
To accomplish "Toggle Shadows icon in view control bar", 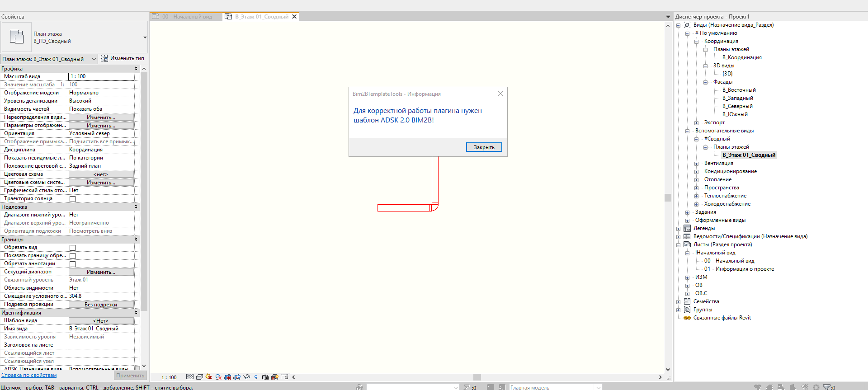I will (x=218, y=377).
